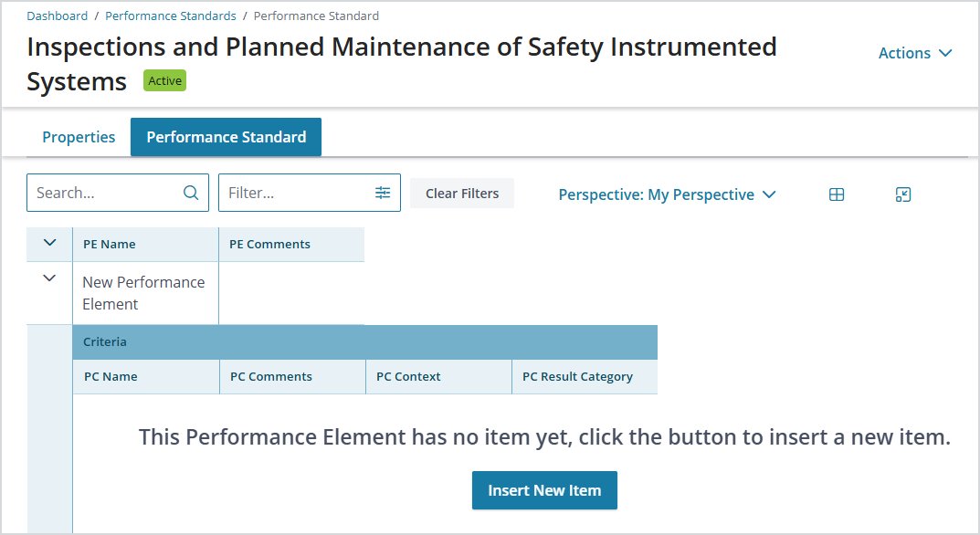This screenshot has height=535, width=980.
Task: Go to the Dashboard breadcrumb link
Action: pyautogui.click(x=58, y=16)
